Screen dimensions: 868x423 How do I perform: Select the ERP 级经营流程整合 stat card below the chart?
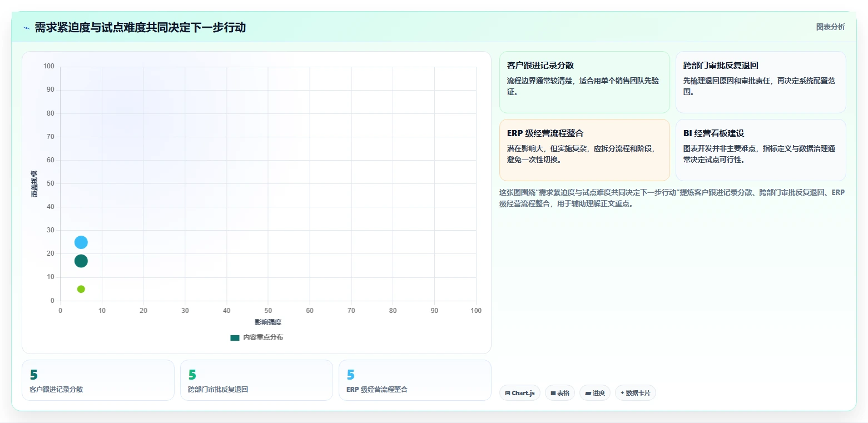point(415,380)
